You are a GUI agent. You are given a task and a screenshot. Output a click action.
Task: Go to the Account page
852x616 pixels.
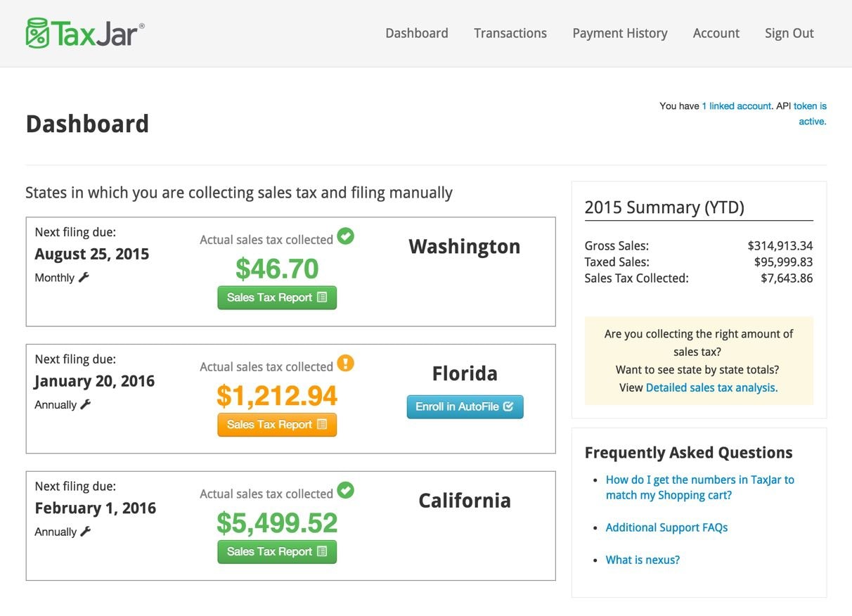716,33
